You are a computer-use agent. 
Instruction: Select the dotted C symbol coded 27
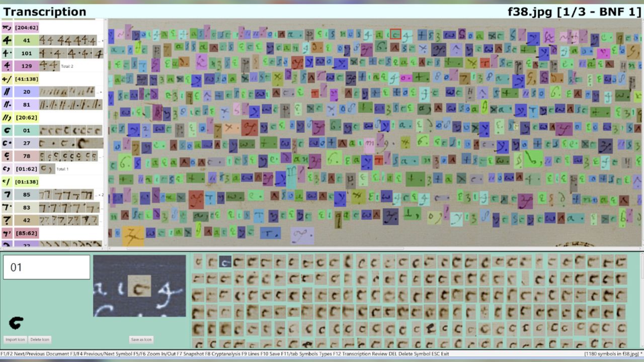26,143
